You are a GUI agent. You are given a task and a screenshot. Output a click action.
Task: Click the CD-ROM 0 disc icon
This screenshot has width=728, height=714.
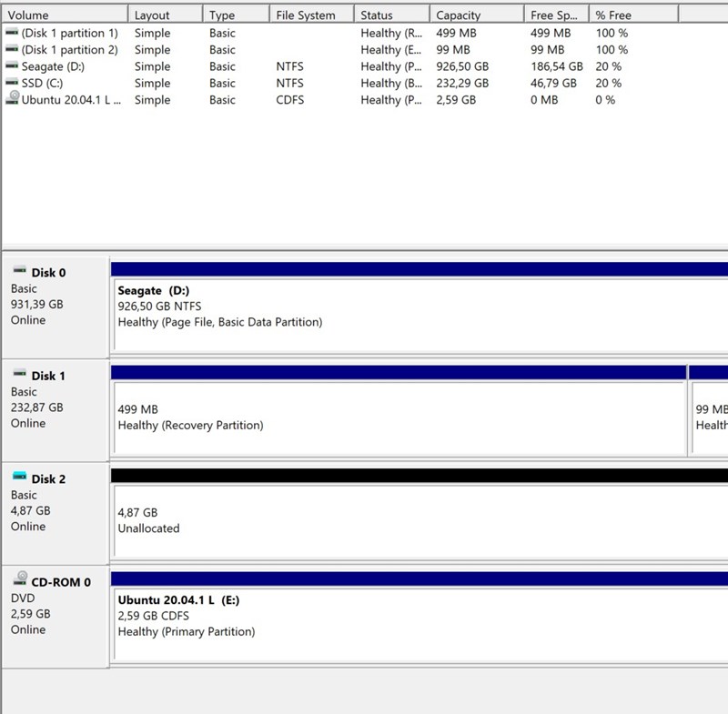pos(19,581)
